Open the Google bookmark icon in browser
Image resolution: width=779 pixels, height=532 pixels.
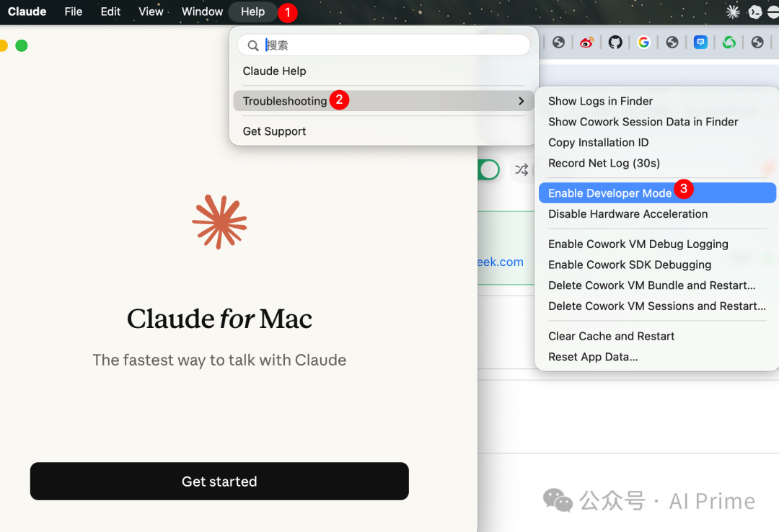(x=643, y=43)
